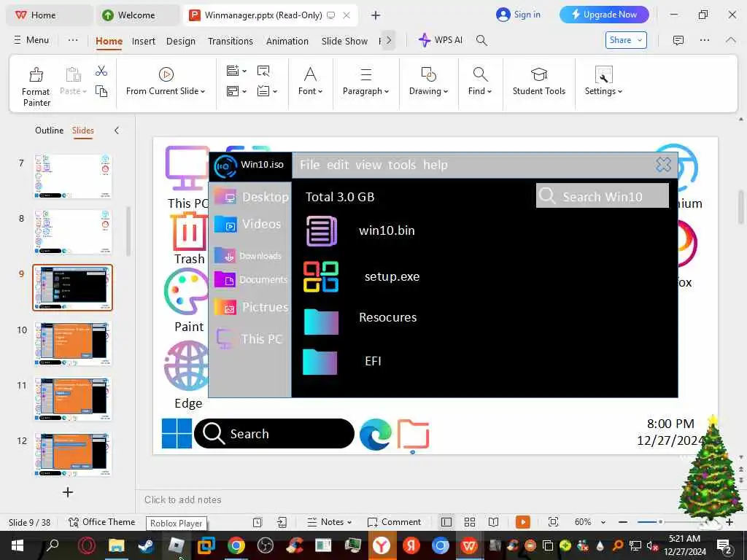
Task: Open the Student Tools graduation cap icon
Action: (539, 74)
